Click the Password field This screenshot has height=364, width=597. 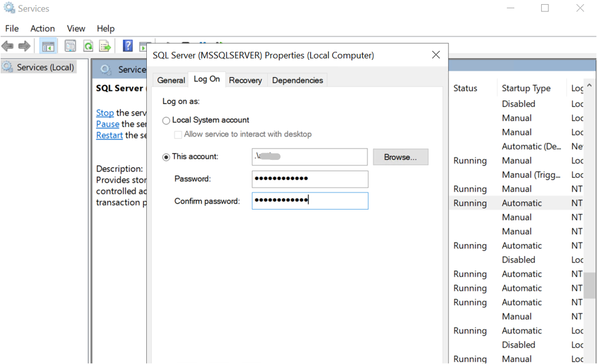(310, 179)
